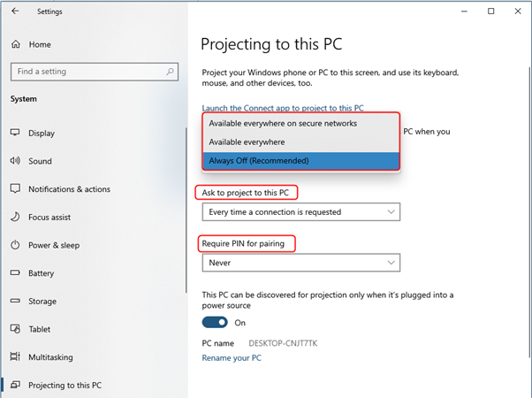Open Power & sleep via its icon

click(15, 245)
